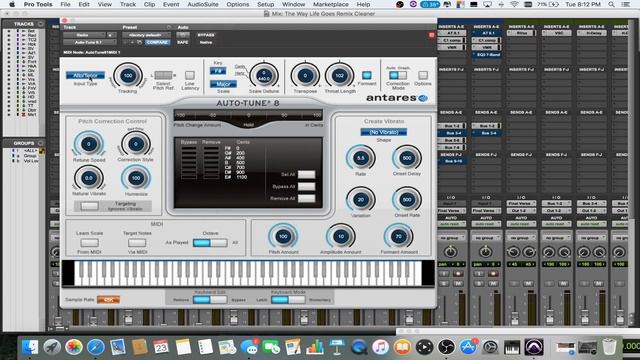Image resolution: width=640 pixels, height=360 pixels.
Task: Click the Throat Length knob
Action: [x=339, y=76]
